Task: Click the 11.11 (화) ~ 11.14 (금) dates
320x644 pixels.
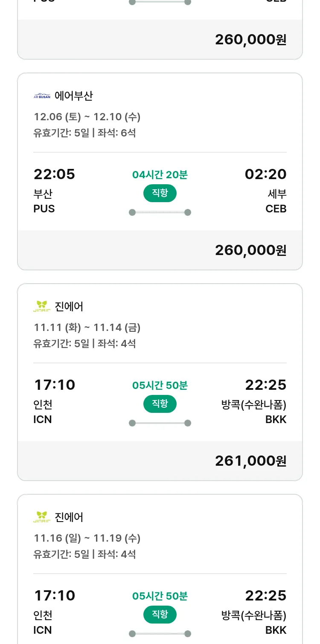Action: click(x=87, y=328)
